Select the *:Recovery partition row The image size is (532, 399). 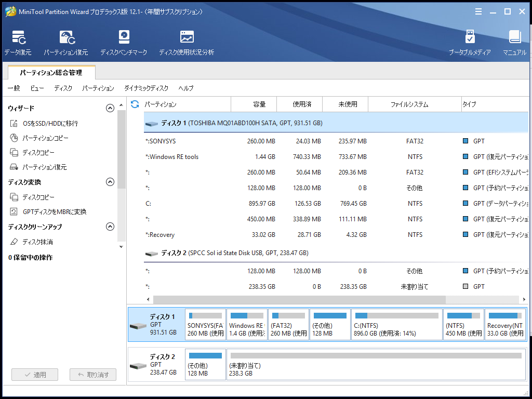tap(336, 235)
